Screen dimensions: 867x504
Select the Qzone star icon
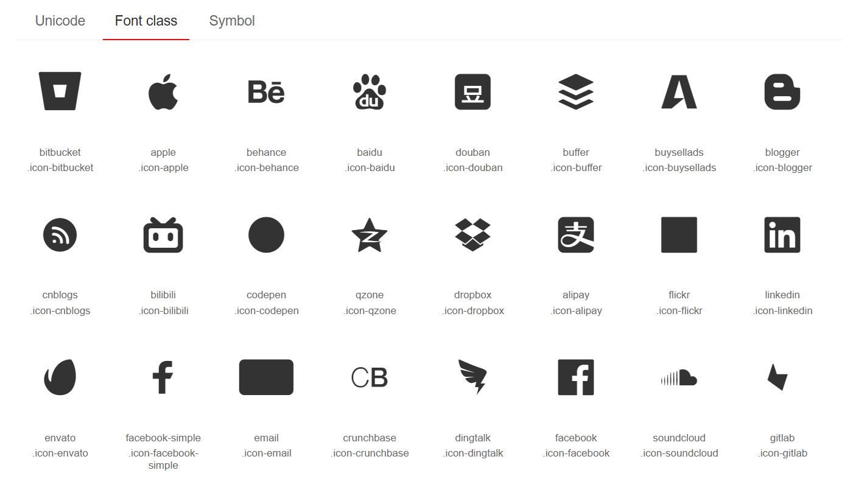point(370,236)
